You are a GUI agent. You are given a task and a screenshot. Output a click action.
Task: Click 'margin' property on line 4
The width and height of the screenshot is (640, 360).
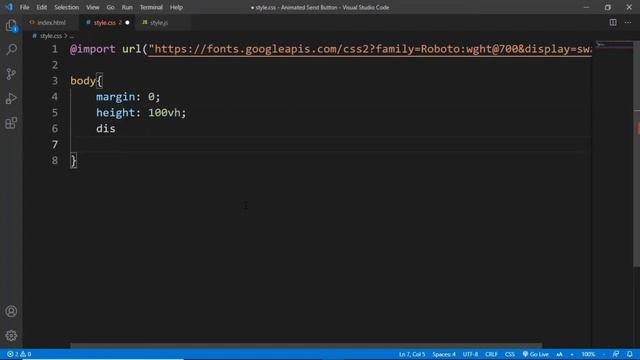coord(116,97)
